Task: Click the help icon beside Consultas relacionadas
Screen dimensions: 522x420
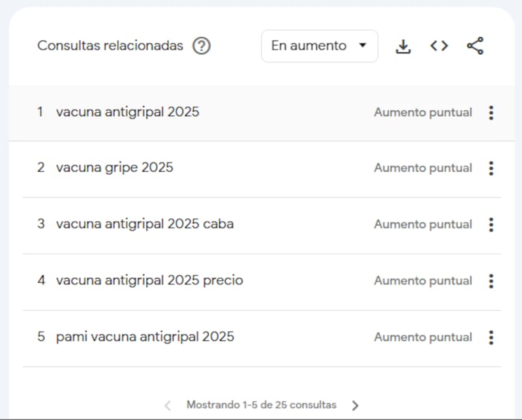Action: point(202,46)
